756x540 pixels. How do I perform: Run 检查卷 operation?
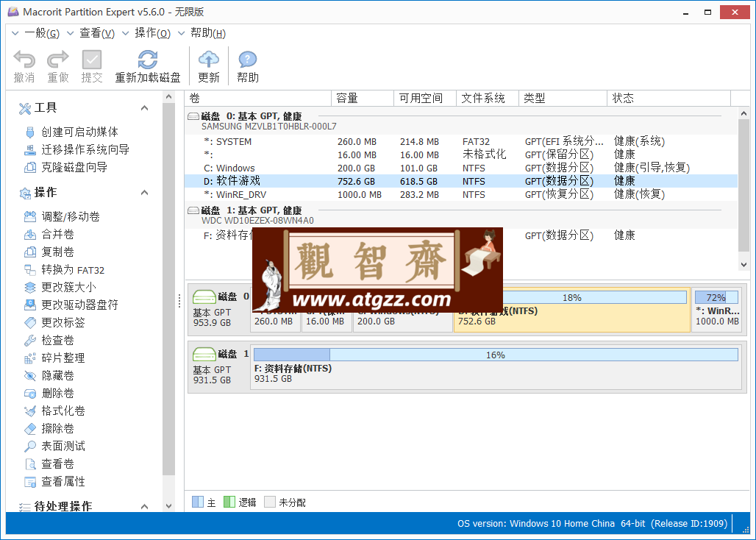pos(57,341)
